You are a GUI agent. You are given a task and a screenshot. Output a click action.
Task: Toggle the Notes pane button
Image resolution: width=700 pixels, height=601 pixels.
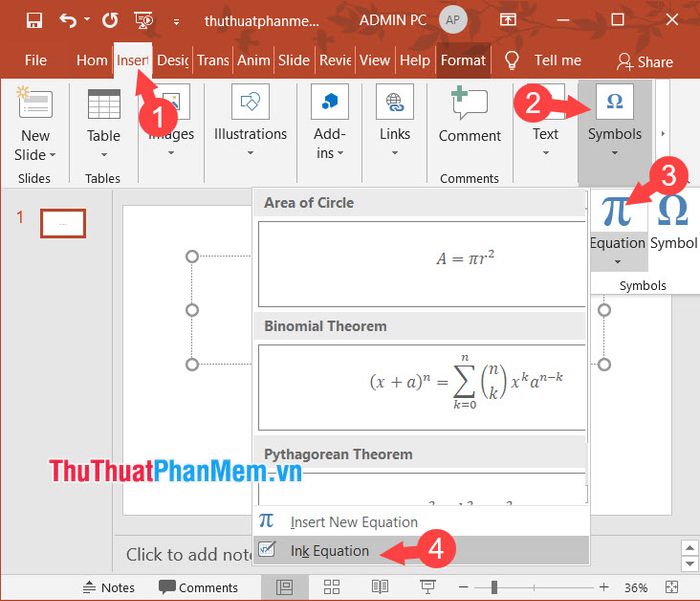[108, 588]
